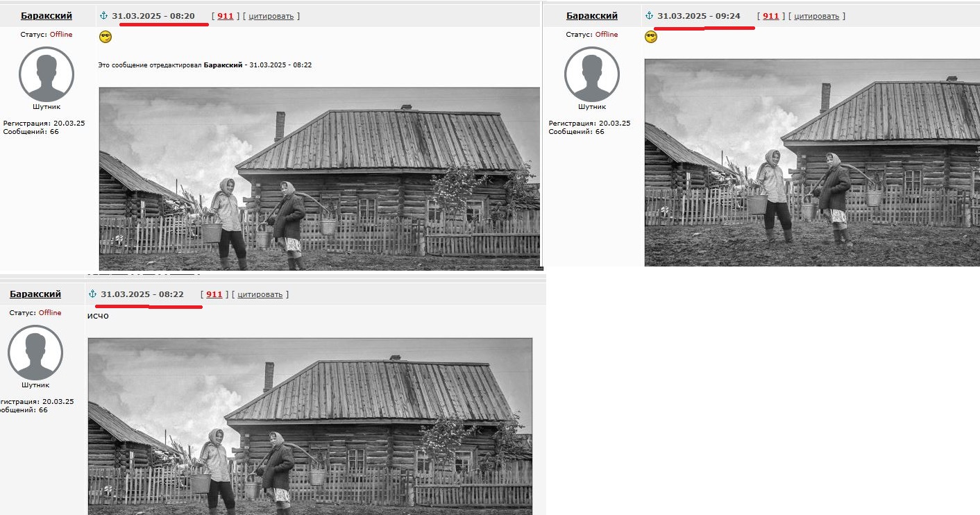The image size is (980, 515).
Task: Click the smiley emoji in the 08:20 post
Action: point(105,37)
